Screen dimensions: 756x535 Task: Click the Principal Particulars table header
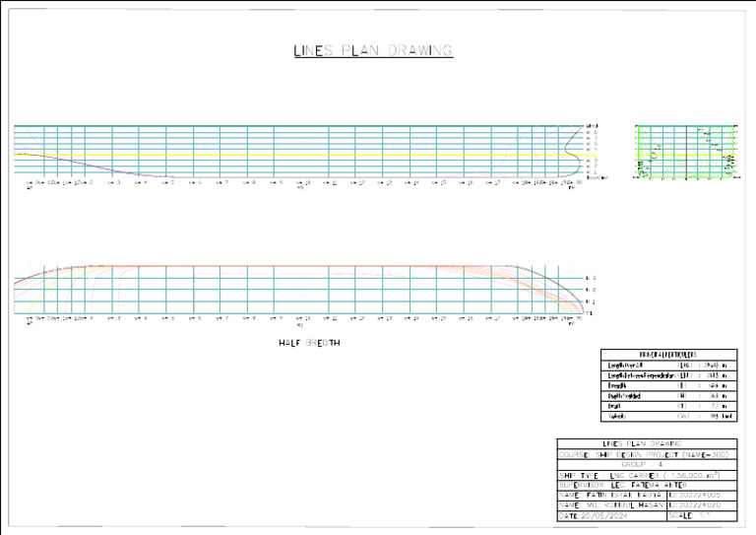[668, 355]
